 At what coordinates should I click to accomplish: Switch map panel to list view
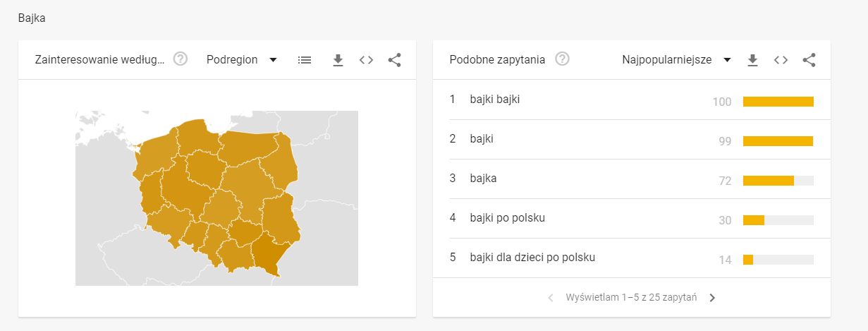[305, 60]
